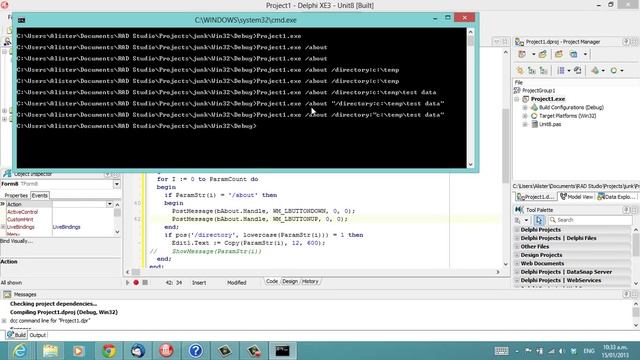Open the dropdown arrow next to Activate project icon
The image size is (640, 360).
pyautogui.click(x=533, y=55)
